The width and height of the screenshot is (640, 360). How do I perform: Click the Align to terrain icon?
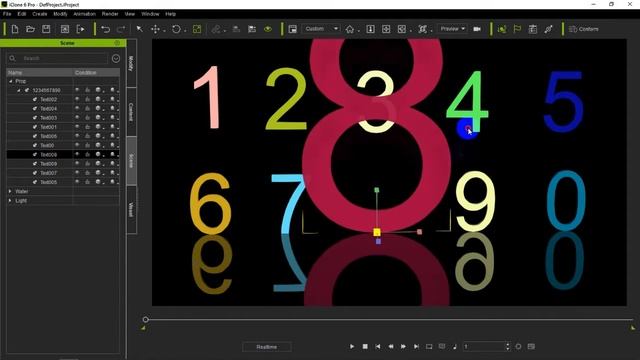point(236,29)
